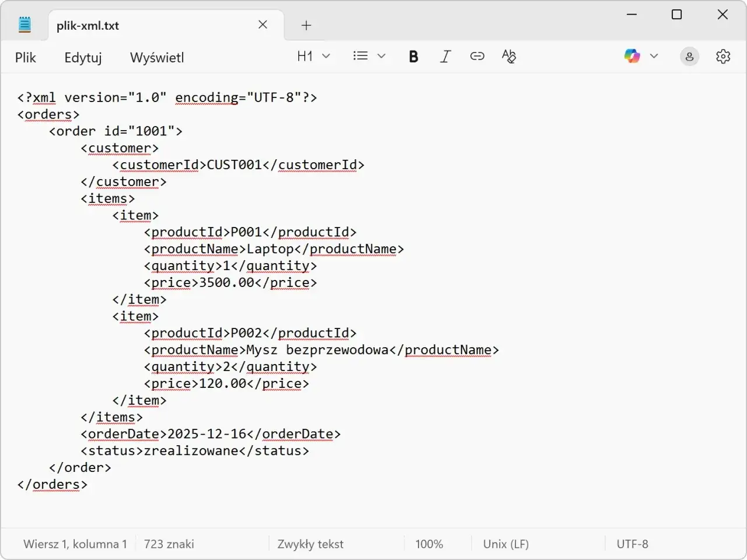
Task: Click the '723 znaki' character count
Action: [169, 544]
